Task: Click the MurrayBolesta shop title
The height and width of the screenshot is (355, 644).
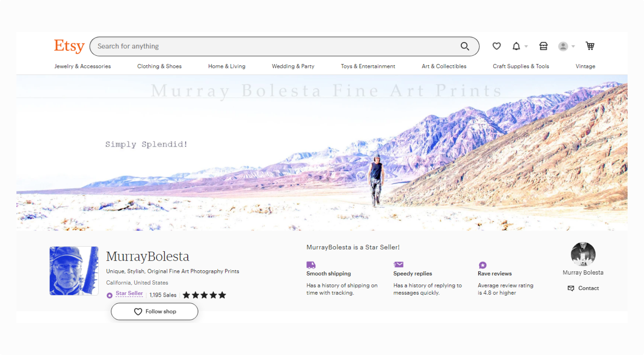Action: coord(148,256)
